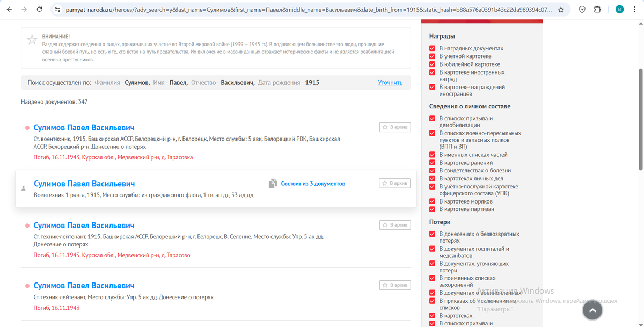Screen dimensions: 644x327
Task: Click red text ending "д. Тарасово"
Action: click(x=112, y=256)
